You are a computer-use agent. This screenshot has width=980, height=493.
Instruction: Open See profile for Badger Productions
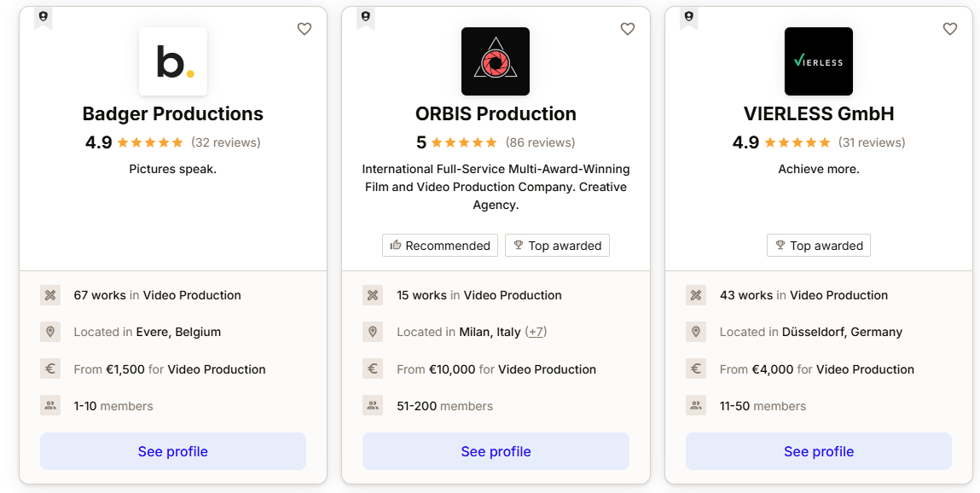pyautogui.click(x=173, y=451)
